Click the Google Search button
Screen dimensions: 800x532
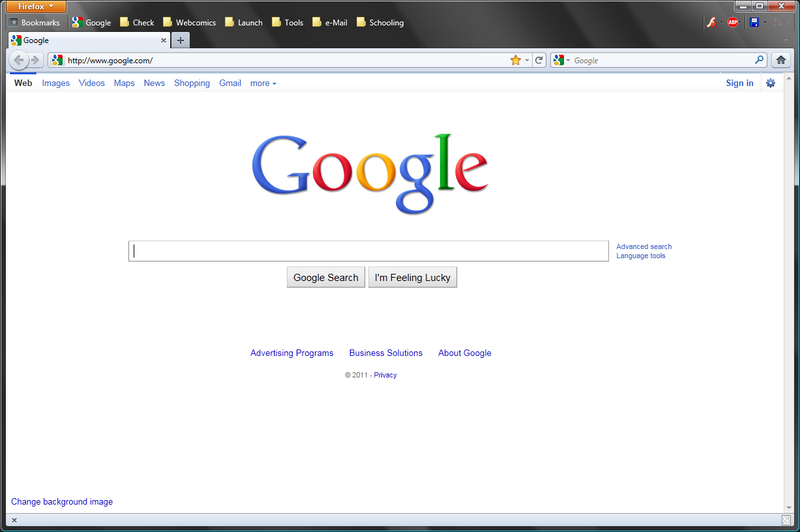point(326,277)
